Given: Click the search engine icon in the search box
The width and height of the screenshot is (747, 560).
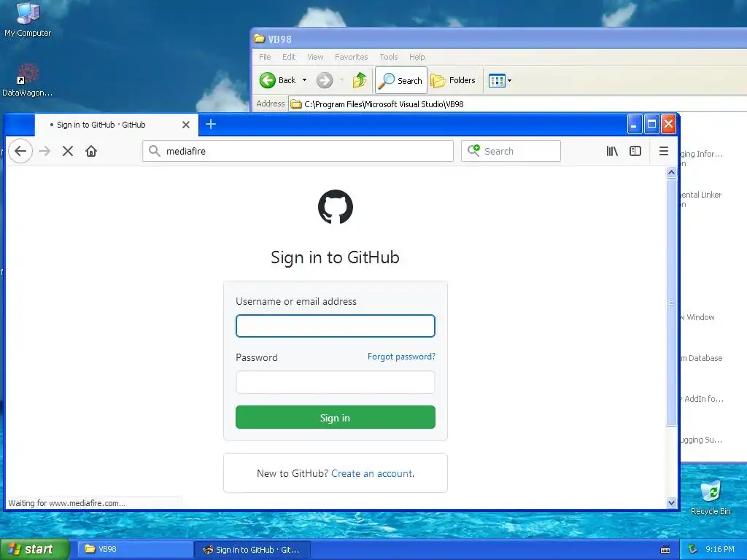Looking at the screenshot, I should [473, 150].
